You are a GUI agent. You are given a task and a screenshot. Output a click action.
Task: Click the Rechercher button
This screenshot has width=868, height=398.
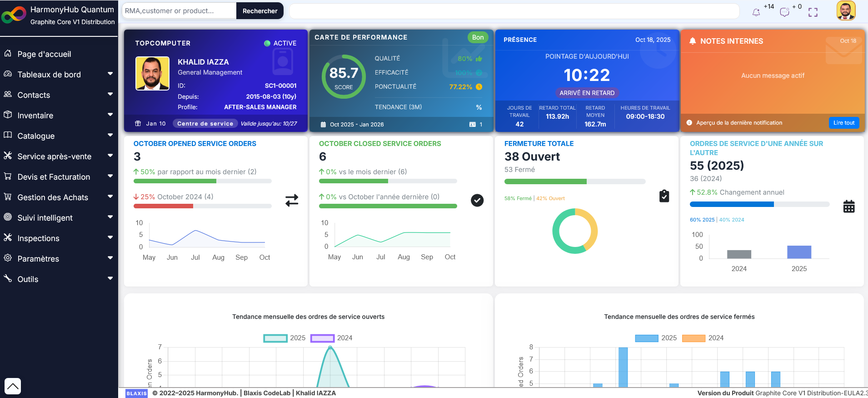tap(259, 11)
